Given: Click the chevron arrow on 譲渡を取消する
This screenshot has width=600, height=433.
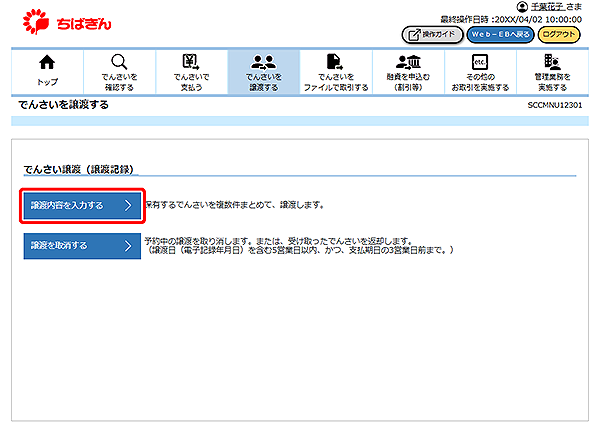Looking at the screenshot, I should [128, 246].
